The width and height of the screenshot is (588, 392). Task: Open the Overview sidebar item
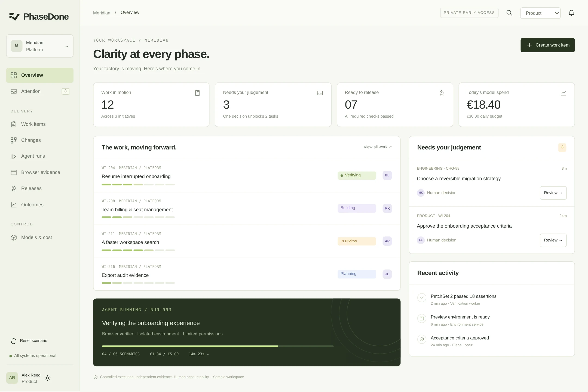[40, 75]
